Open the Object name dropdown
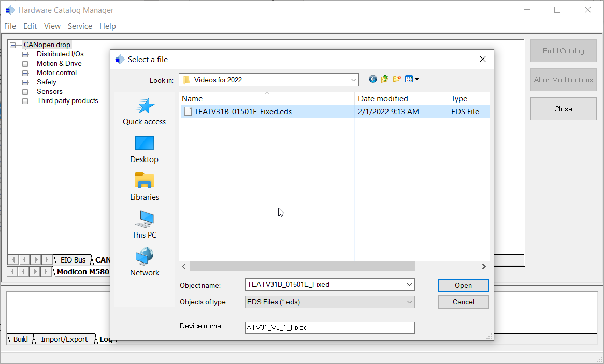Viewport: 604px width, 364px height. point(409,285)
